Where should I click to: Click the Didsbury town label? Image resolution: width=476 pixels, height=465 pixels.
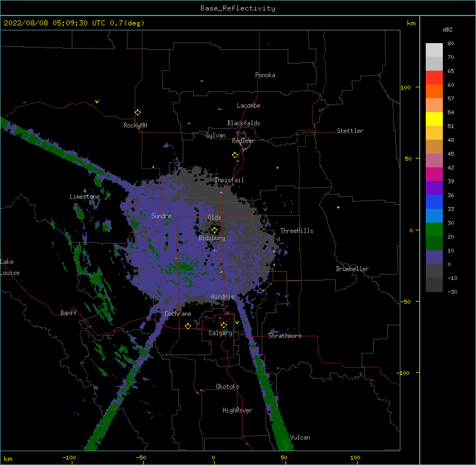[212, 238]
